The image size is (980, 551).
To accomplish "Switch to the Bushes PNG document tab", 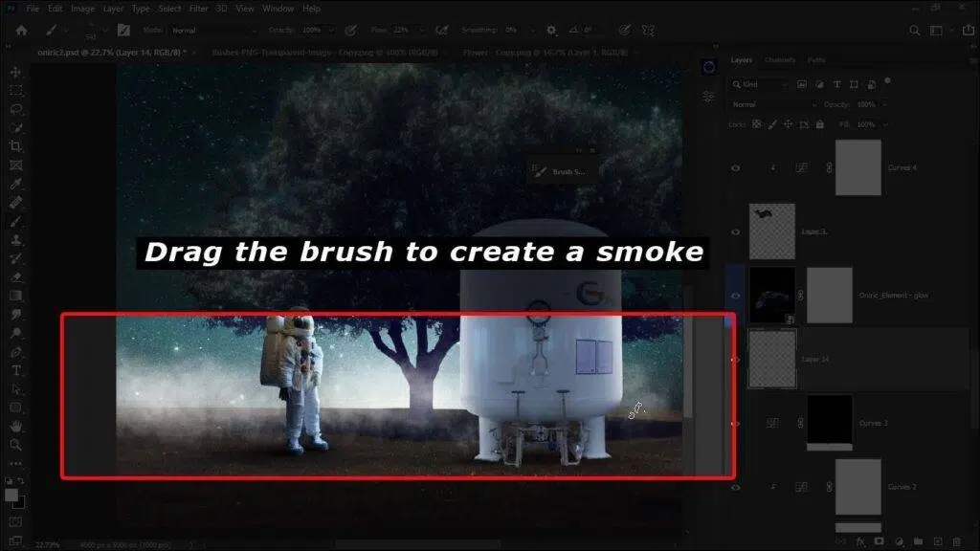I will 327,53.
